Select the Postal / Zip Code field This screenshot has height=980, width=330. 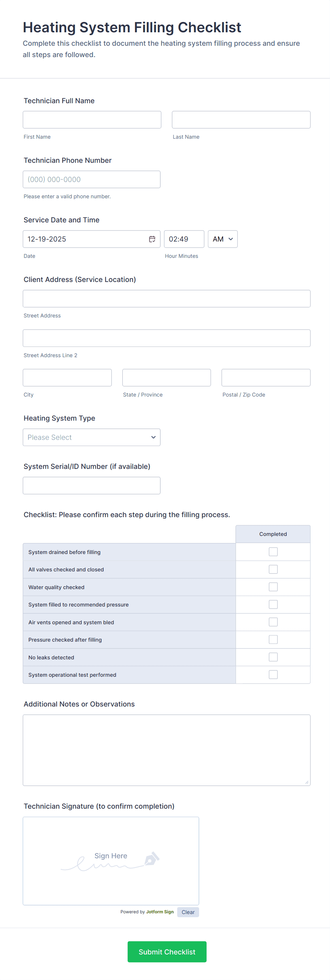tap(266, 377)
